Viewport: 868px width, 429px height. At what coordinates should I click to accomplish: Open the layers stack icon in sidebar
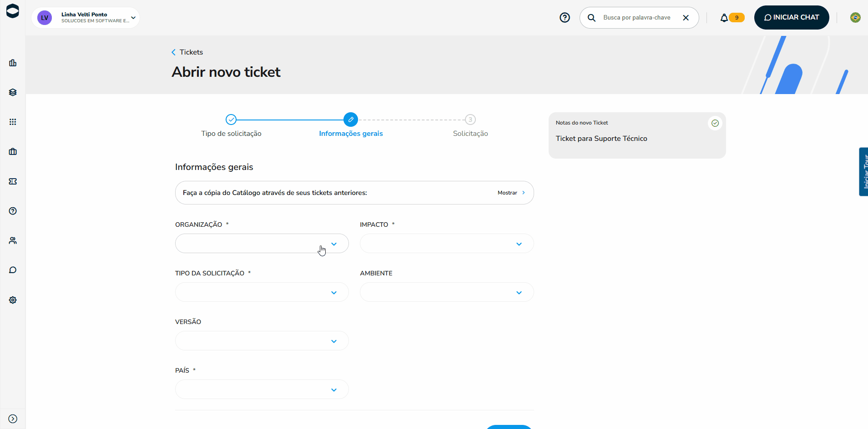pyautogui.click(x=13, y=92)
